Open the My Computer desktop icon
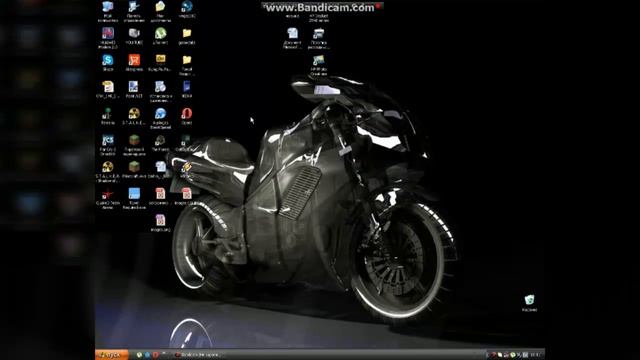This screenshot has width=640, height=360. point(108,11)
